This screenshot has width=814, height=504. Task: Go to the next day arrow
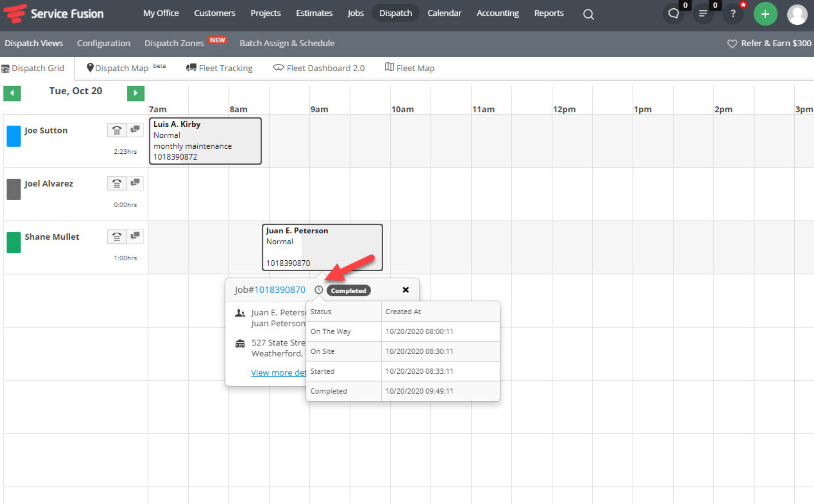pyautogui.click(x=136, y=93)
